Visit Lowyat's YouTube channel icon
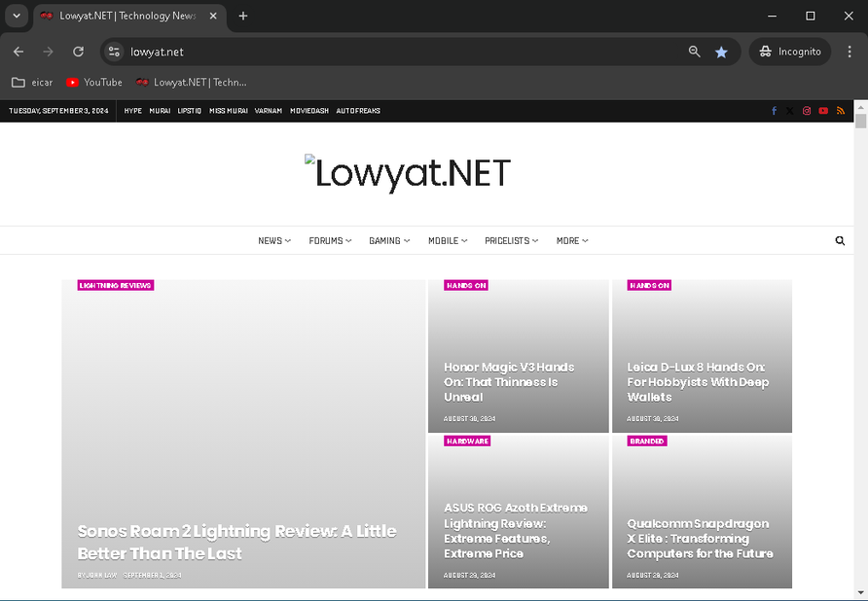868x601 pixels. click(823, 111)
